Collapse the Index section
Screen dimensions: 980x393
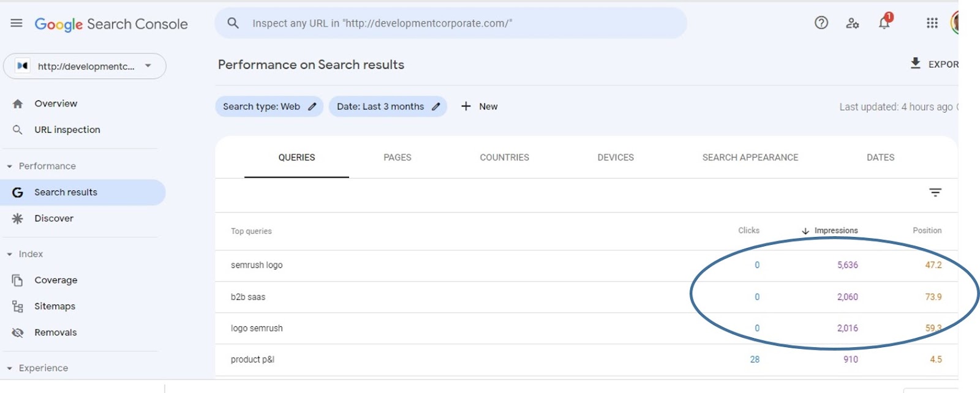[10, 254]
